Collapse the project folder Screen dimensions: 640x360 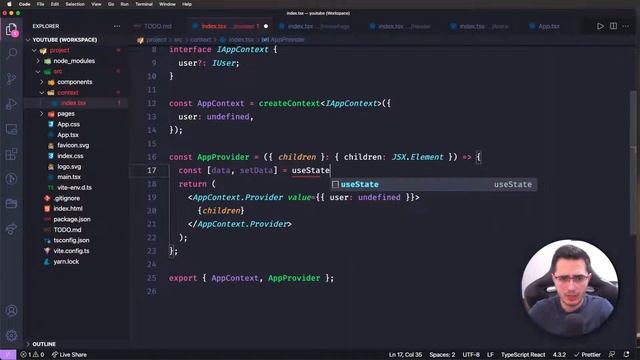[x=60, y=50]
